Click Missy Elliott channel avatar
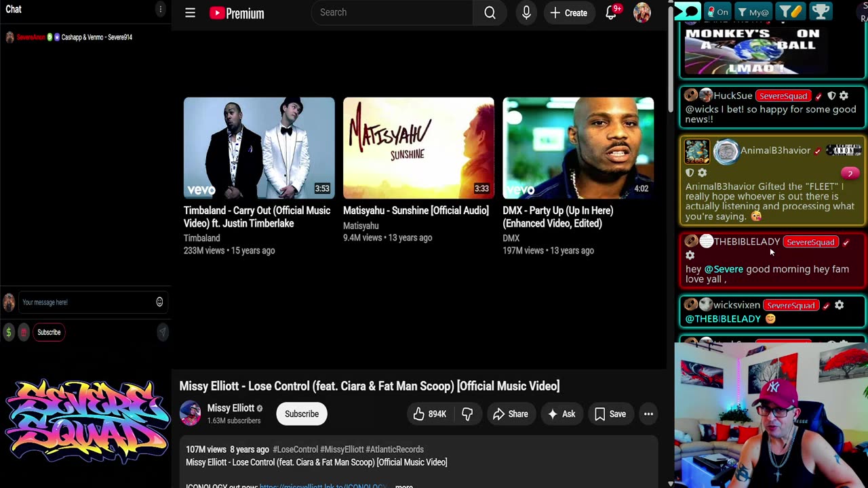This screenshot has height=488, width=868. click(191, 413)
